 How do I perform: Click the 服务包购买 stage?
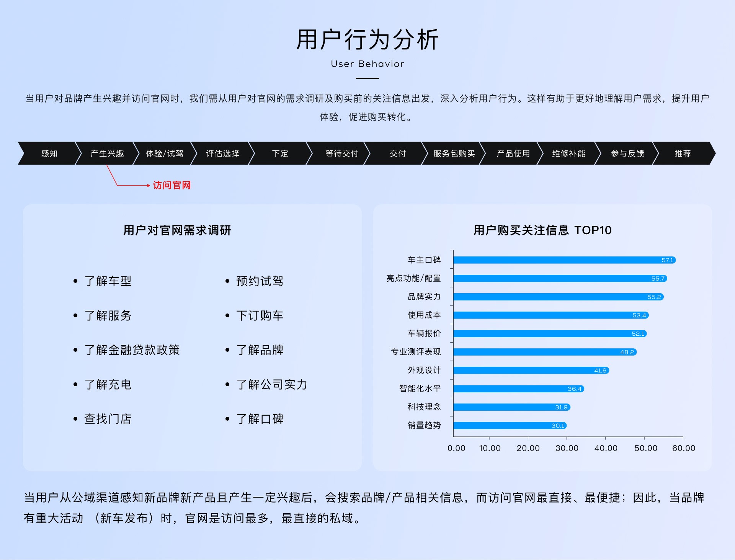pos(454,153)
